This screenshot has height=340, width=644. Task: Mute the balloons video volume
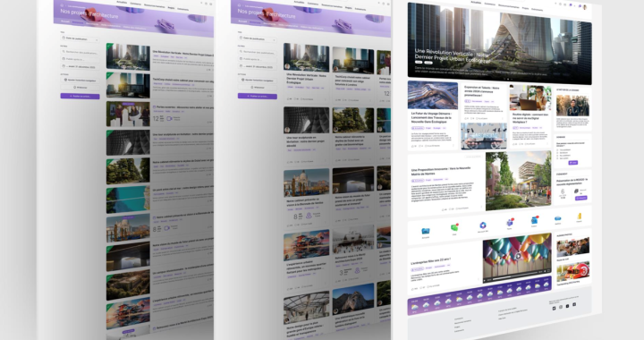[x=545, y=271]
